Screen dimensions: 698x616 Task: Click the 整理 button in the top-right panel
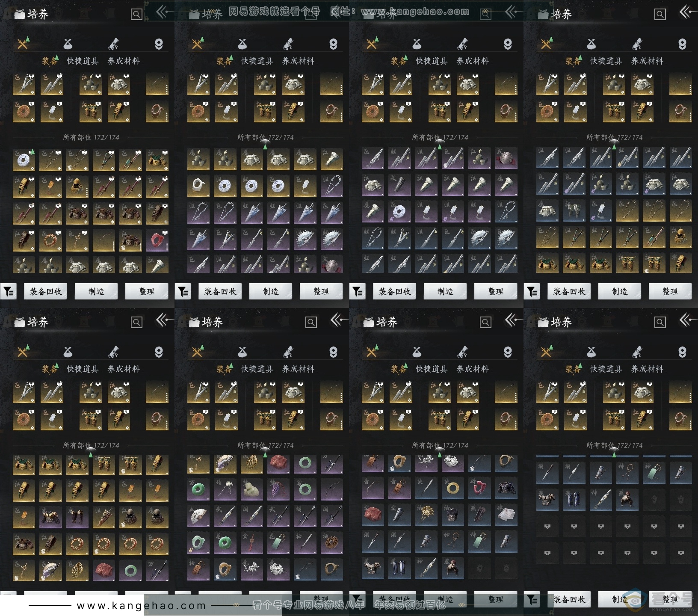tap(670, 292)
